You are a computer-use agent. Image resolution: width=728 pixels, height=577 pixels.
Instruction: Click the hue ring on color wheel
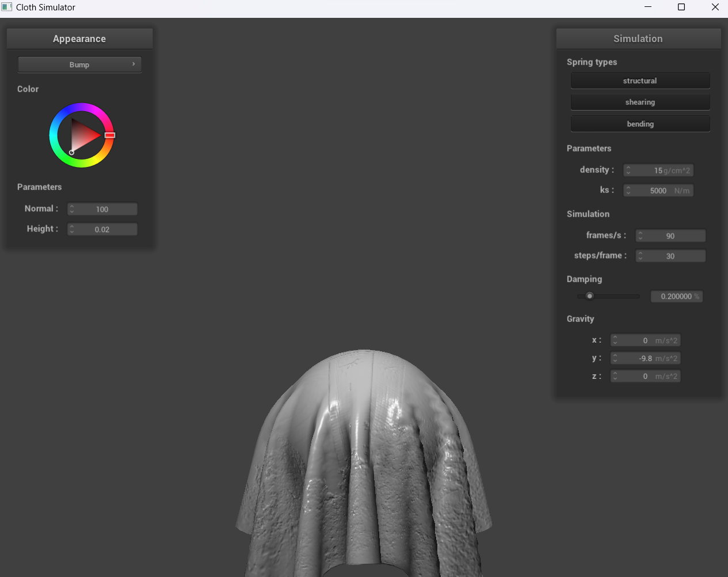(x=82, y=107)
